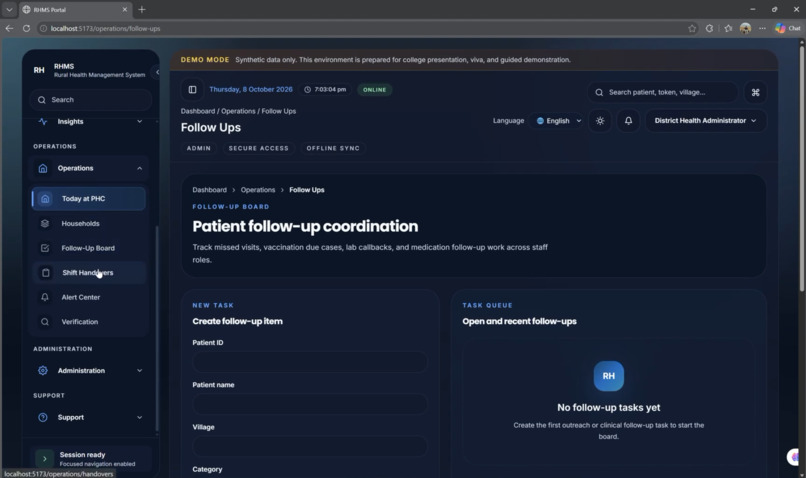The image size is (806, 478).
Task: Click the Patient ID input field
Action: [x=310, y=362]
